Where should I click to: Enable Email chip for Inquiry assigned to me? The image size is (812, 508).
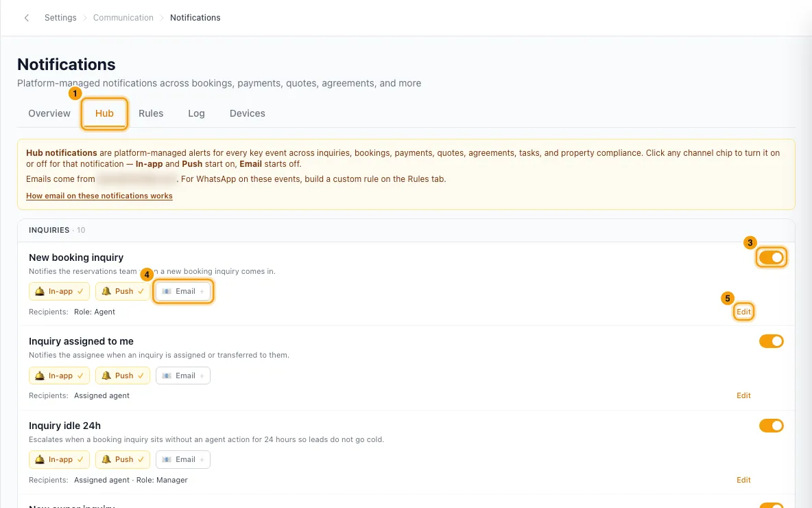tap(183, 376)
